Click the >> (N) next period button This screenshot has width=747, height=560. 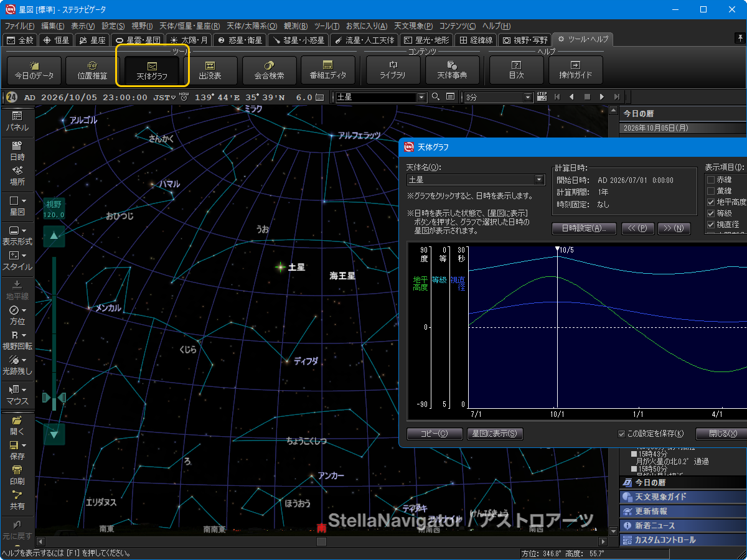click(x=674, y=228)
